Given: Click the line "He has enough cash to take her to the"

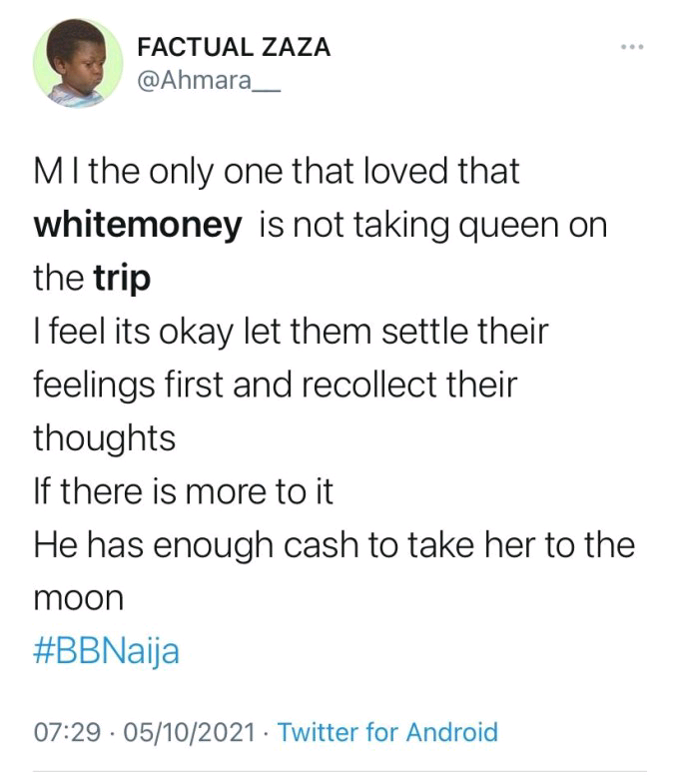Looking at the screenshot, I should 334,545.
